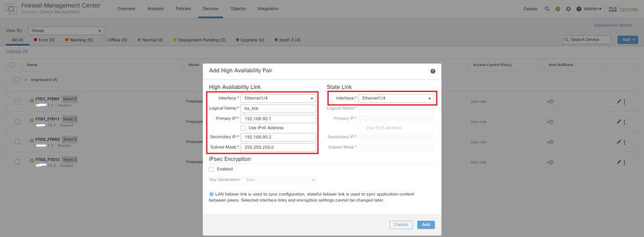The image size is (644, 237).
Task: Click the auto rollback icon for FTD2_FTD02
Action: pos(551,142)
